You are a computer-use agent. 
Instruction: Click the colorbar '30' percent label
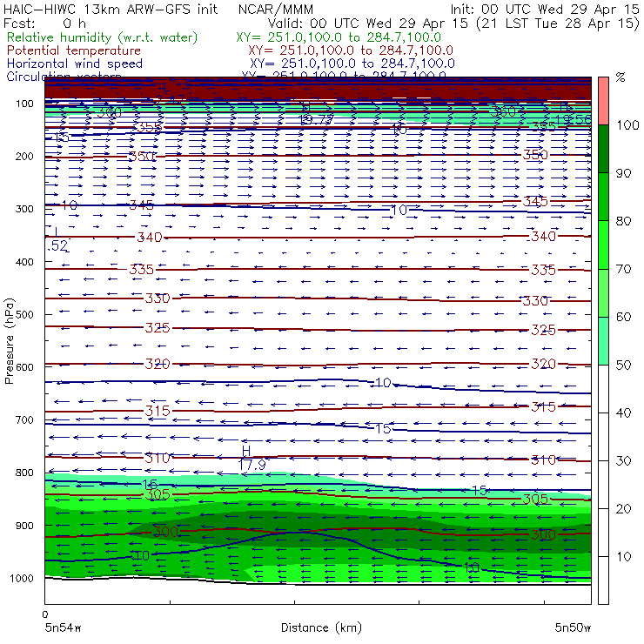pyautogui.click(x=623, y=461)
